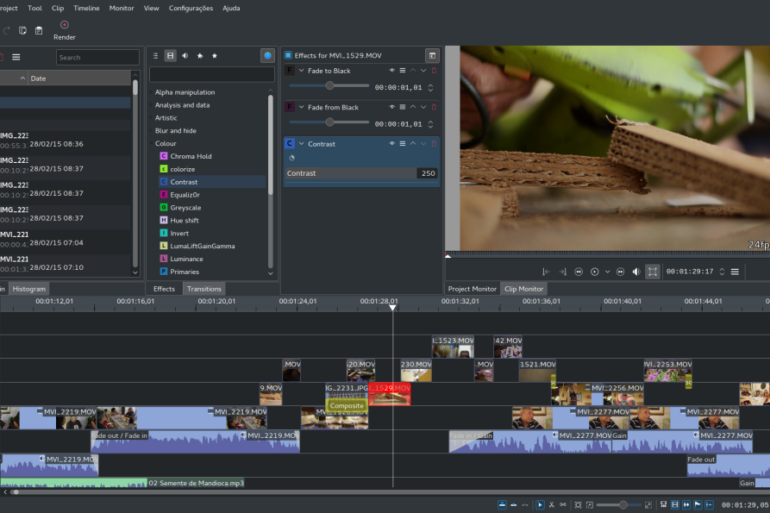Select the Greyscale effect in the list
The width and height of the screenshot is (770, 513).
click(x=185, y=207)
